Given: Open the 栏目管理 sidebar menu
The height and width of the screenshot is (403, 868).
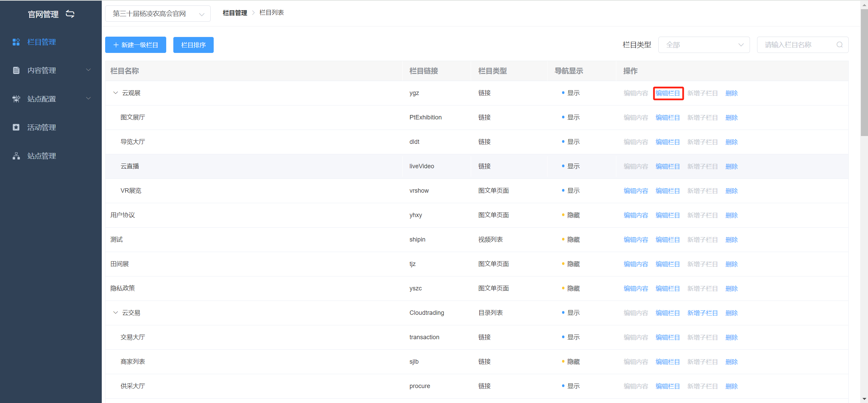Looking at the screenshot, I should coord(51,42).
